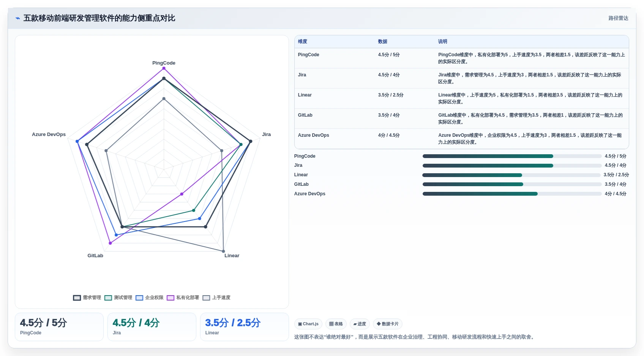Click the Jira axis label on radar
This screenshot has width=644, height=356.
pyautogui.click(x=266, y=134)
